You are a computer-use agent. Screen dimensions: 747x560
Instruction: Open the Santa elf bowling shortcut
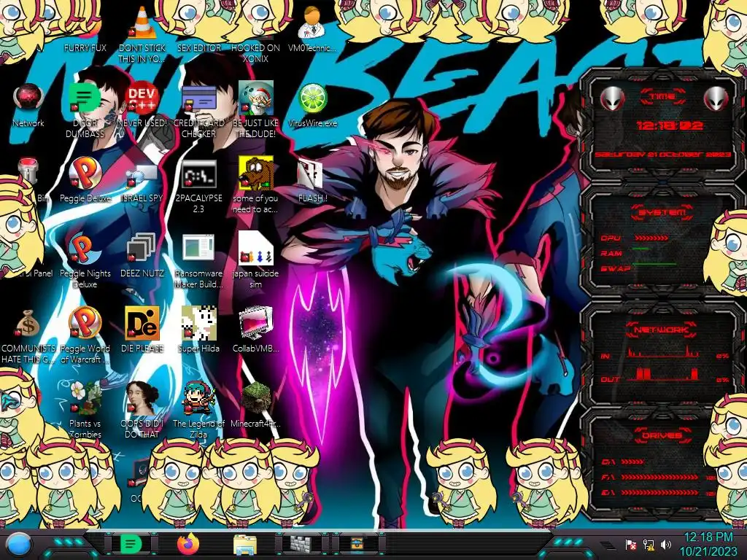tap(256, 98)
